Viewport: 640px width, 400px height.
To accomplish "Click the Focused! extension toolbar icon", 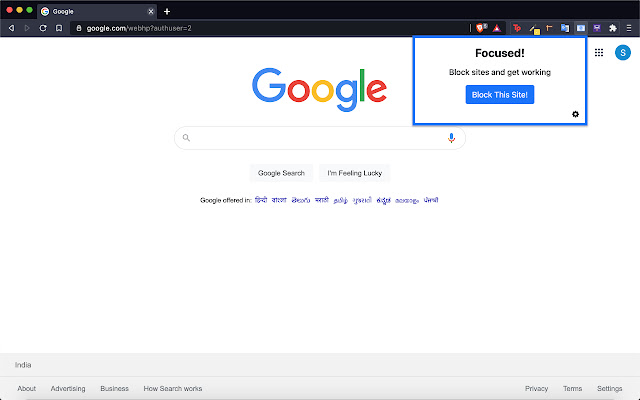I will (580, 28).
